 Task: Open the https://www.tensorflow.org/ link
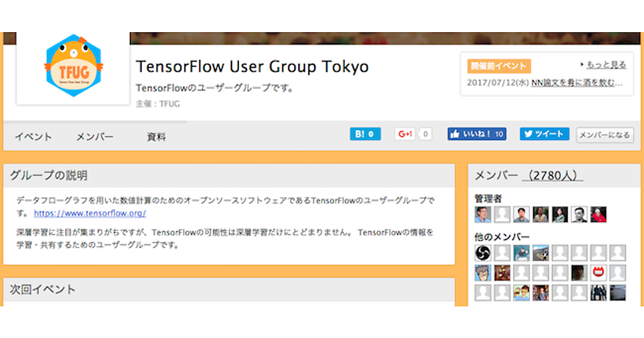90,213
